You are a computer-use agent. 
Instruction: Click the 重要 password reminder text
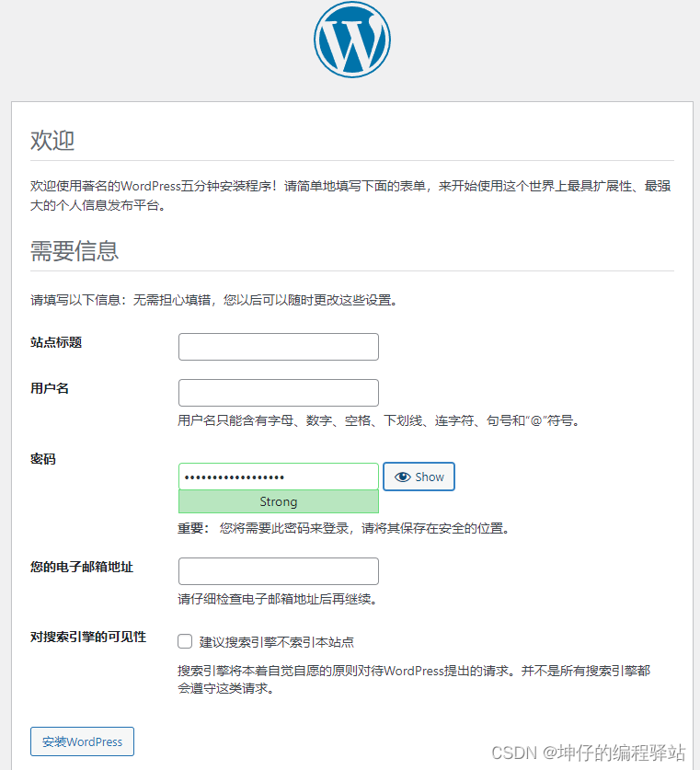[x=344, y=528]
